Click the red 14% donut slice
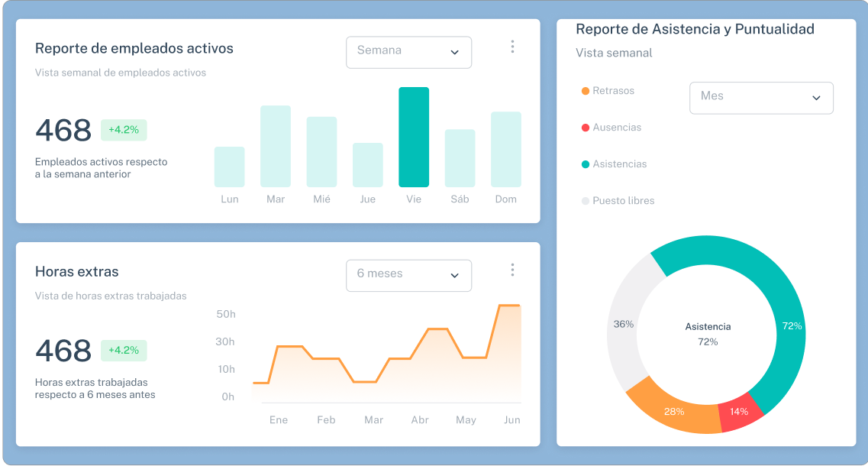 click(739, 413)
